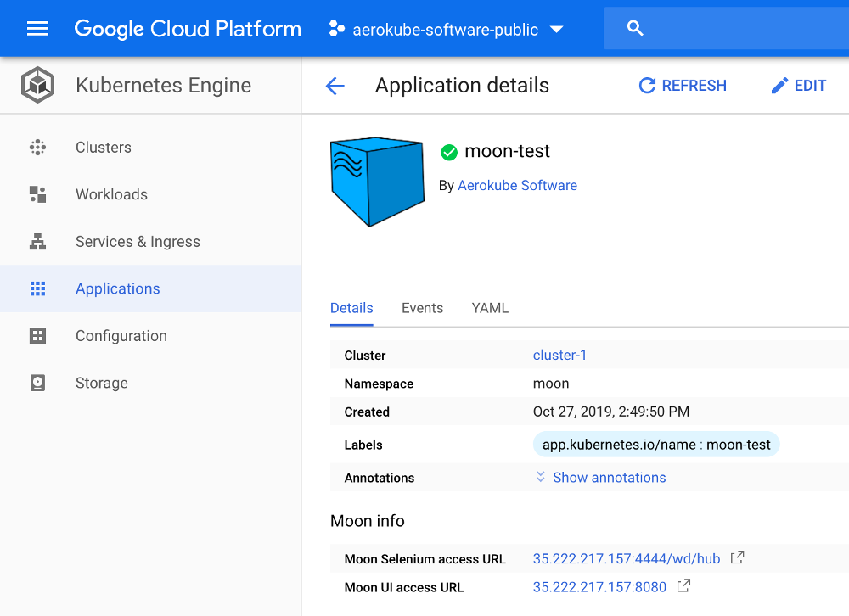
Task: Click the moon-test application title
Action: (507, 151)
